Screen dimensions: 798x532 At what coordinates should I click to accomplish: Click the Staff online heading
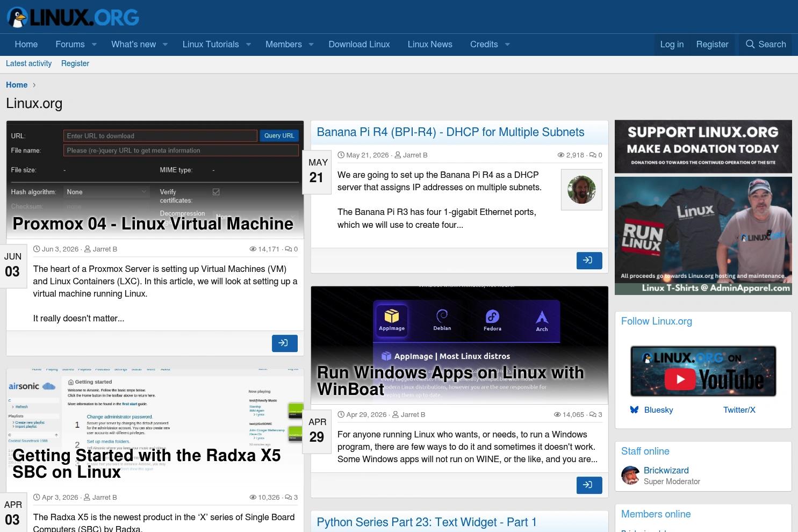[645, 451]
